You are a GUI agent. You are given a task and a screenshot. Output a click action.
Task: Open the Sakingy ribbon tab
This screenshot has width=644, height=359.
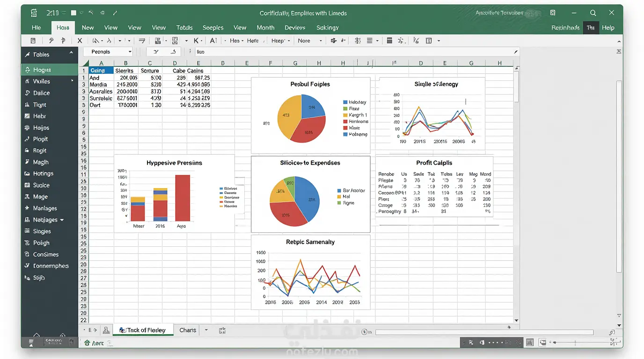[327, 28]
